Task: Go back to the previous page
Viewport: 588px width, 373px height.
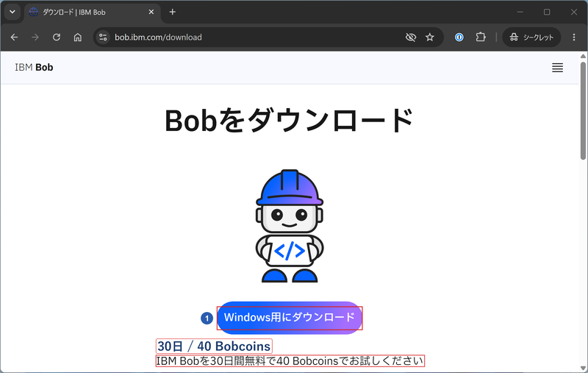Action: (x=14, y=37)
